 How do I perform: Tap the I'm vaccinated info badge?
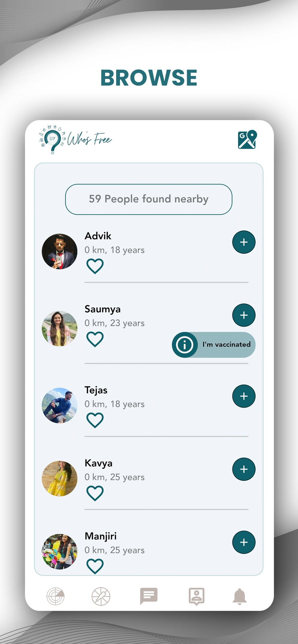214,345
